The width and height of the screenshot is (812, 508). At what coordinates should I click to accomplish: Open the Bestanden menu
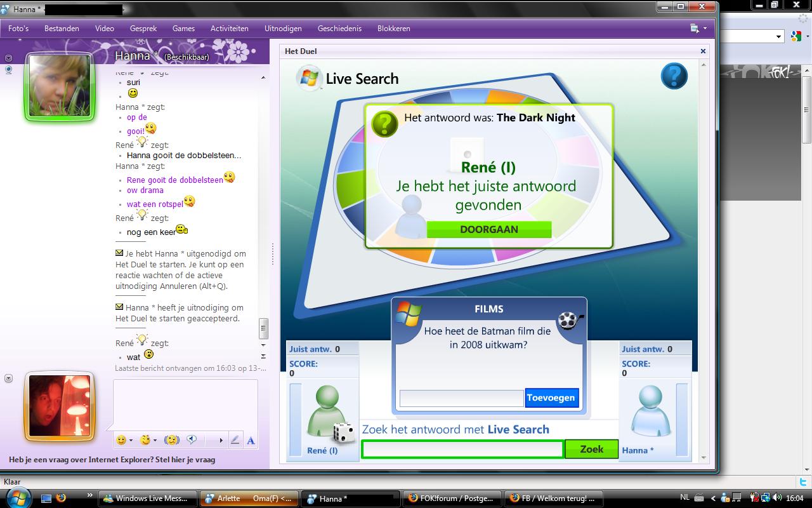[62, 29]
